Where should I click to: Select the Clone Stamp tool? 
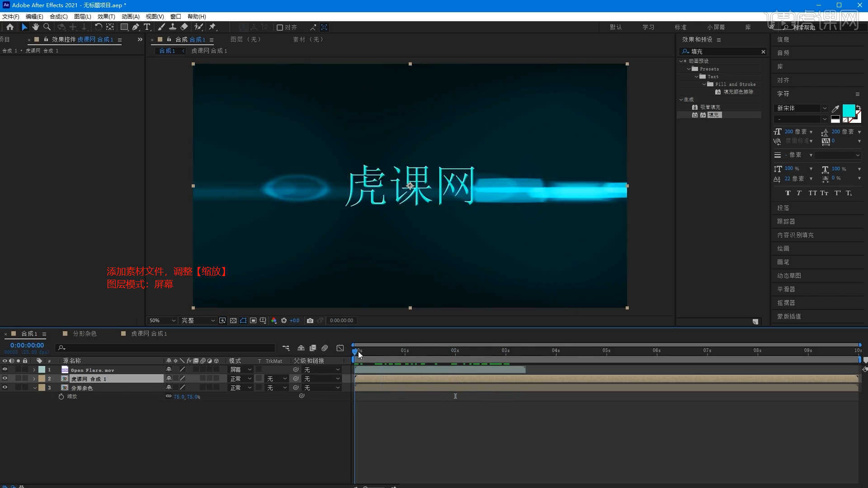173,27
